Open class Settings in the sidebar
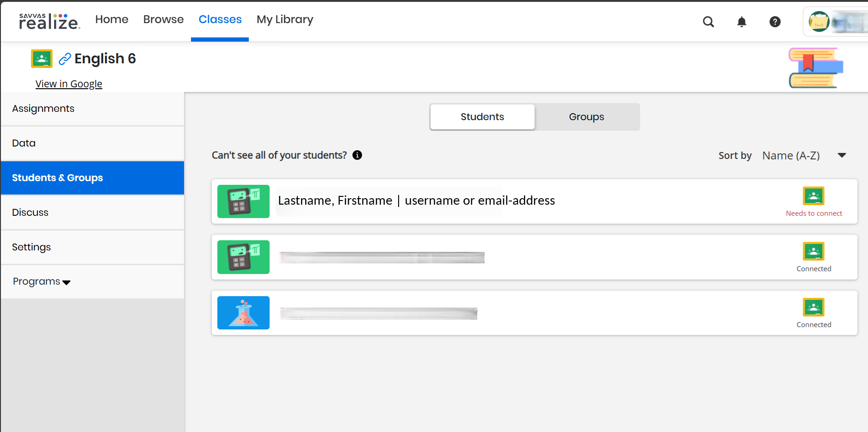Image resolution: width=868 pixels, height=432 pixels. (92, 247)
